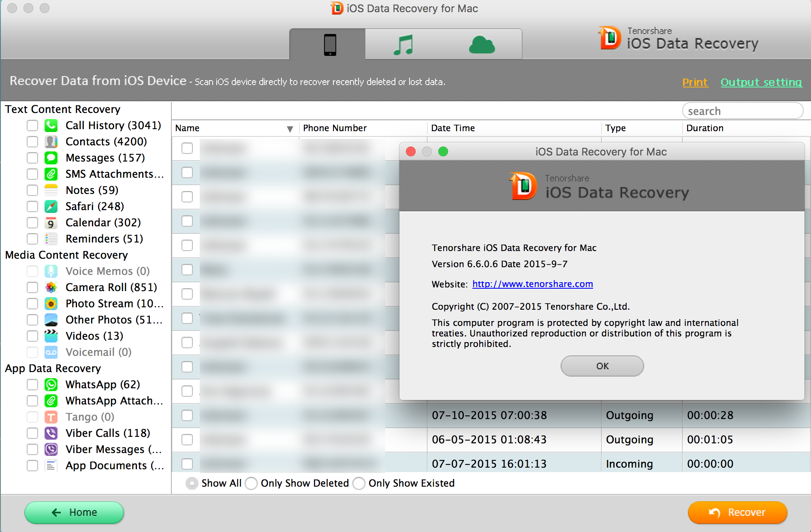
Task: Click the Calendar icon in the sidebar
Action: [x=51, y=223]
